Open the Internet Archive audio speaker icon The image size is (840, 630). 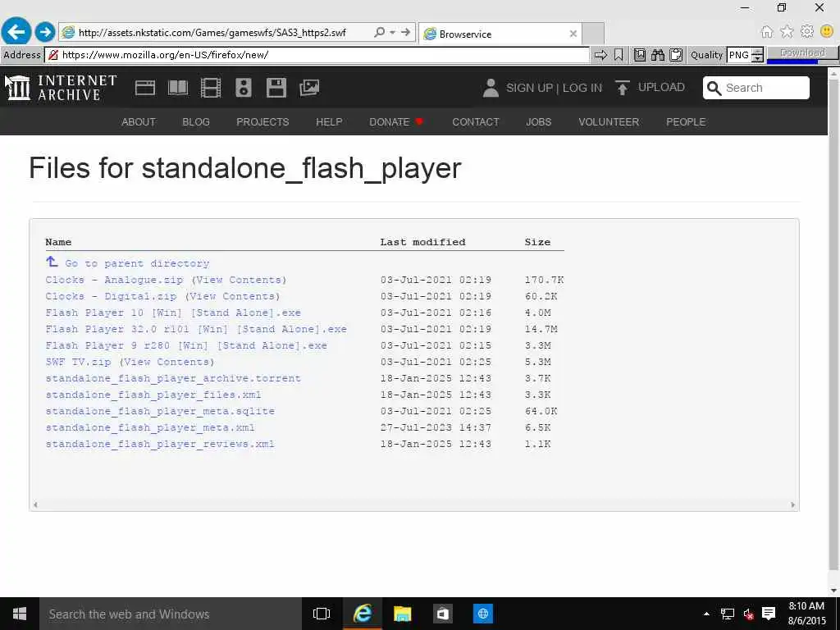[243, 88]
